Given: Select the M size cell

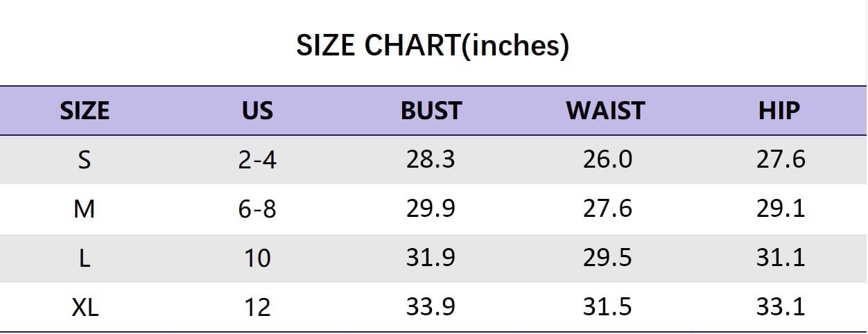Looking at the screenshot, I should [x=85, y=209].
